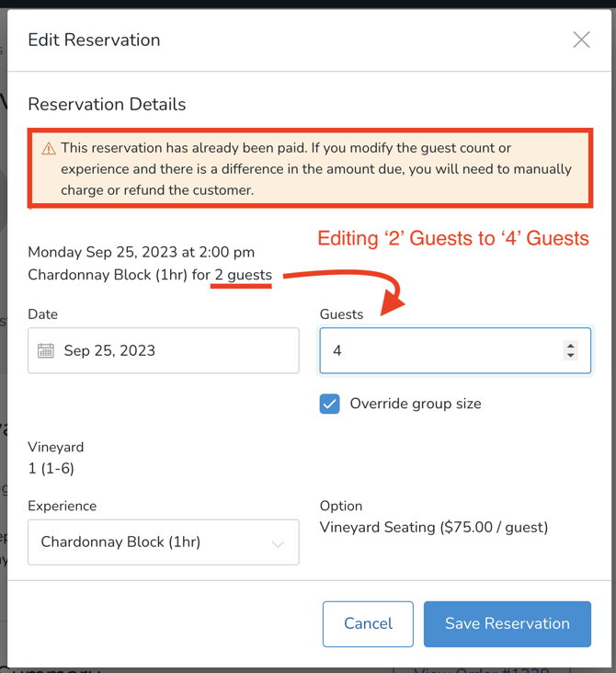Click the "Monday Sep 25, 2023 at 2:00 pm" summary
Image resolution: width=616 pixels, height=673 pixels.
point(141,252)
